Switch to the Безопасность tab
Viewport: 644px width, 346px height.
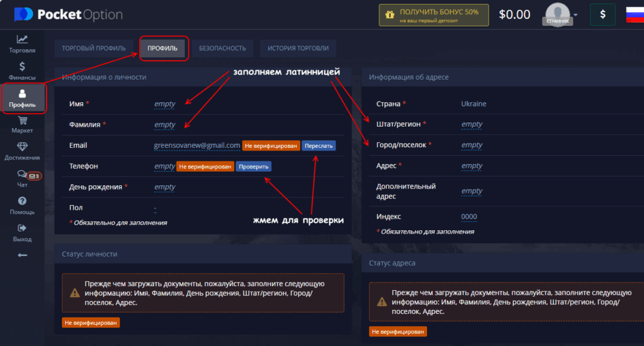222,48
